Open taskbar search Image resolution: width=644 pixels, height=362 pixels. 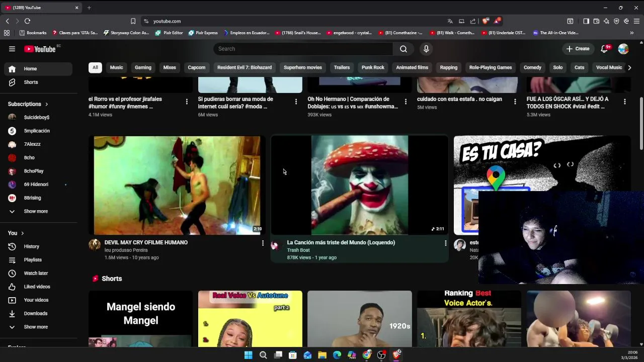coord(263,355)
